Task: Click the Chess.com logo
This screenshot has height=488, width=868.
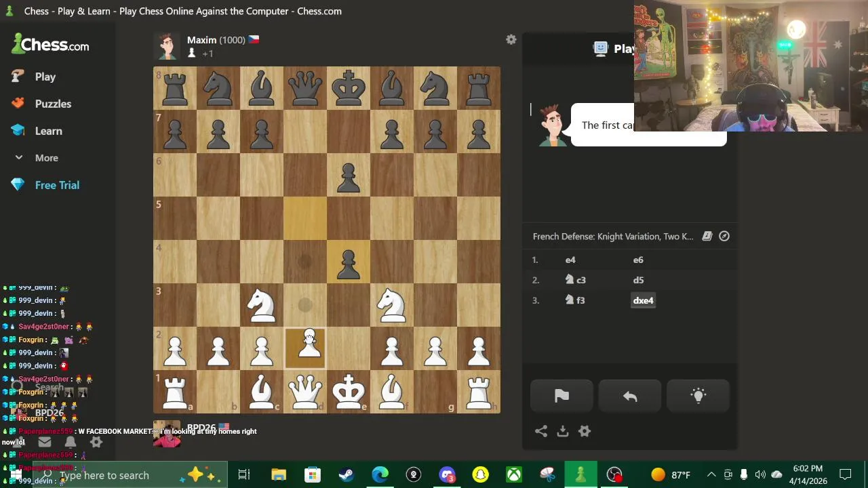Action: [50, 45]
